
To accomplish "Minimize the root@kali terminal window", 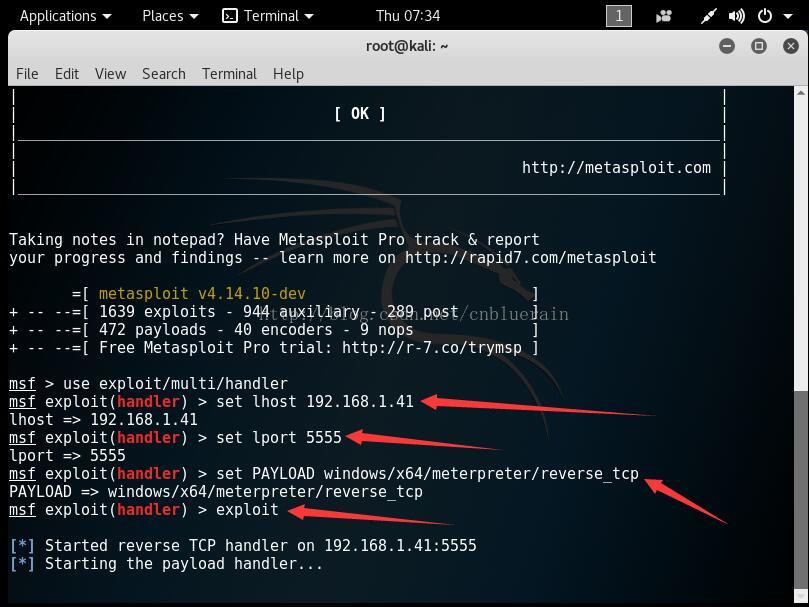I will [x=727, y=46].
